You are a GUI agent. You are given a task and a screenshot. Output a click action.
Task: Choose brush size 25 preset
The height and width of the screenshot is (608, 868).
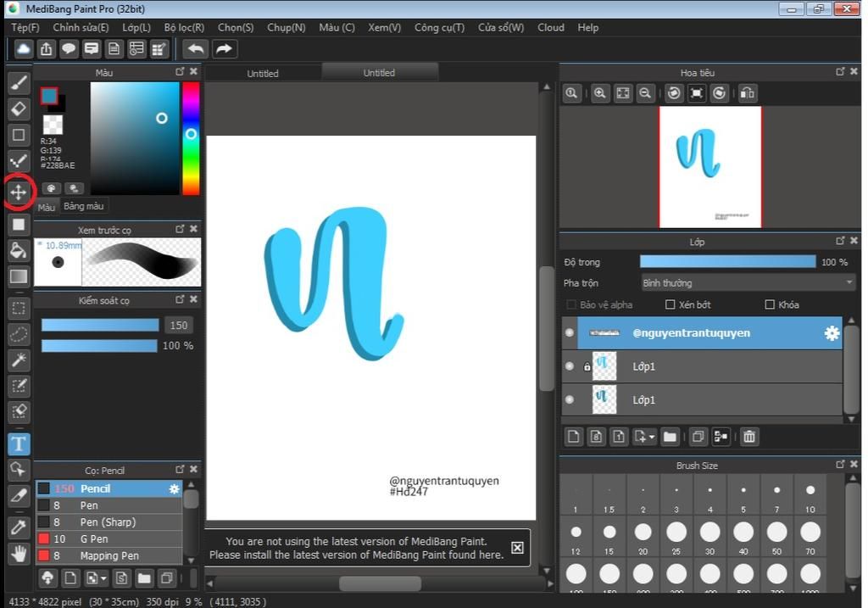point(676,536)
